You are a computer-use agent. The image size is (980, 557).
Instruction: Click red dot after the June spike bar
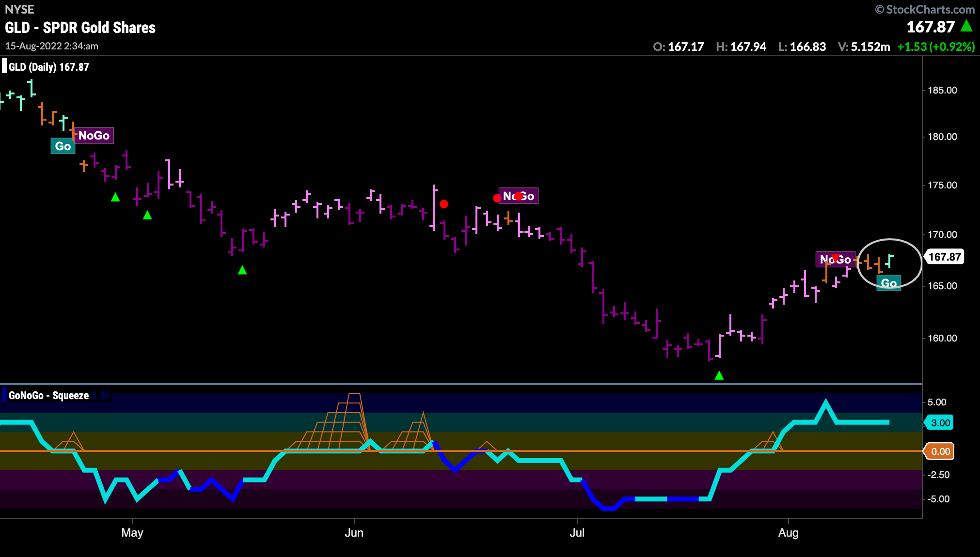point(444,204)
